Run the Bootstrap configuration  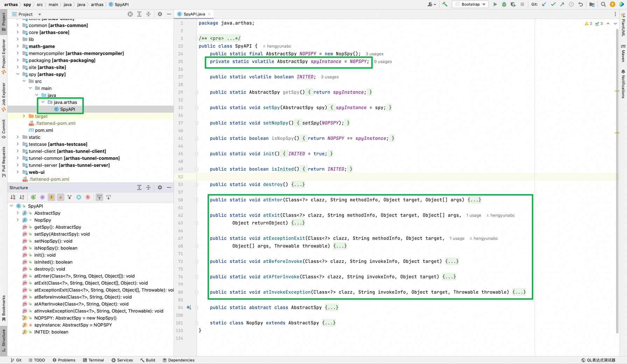(495, 5)
